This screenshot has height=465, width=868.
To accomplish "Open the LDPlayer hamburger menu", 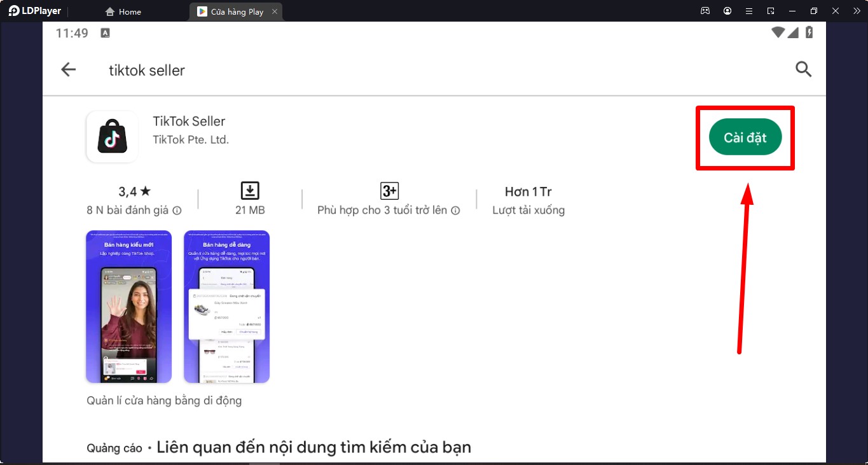I will (749, 11).
